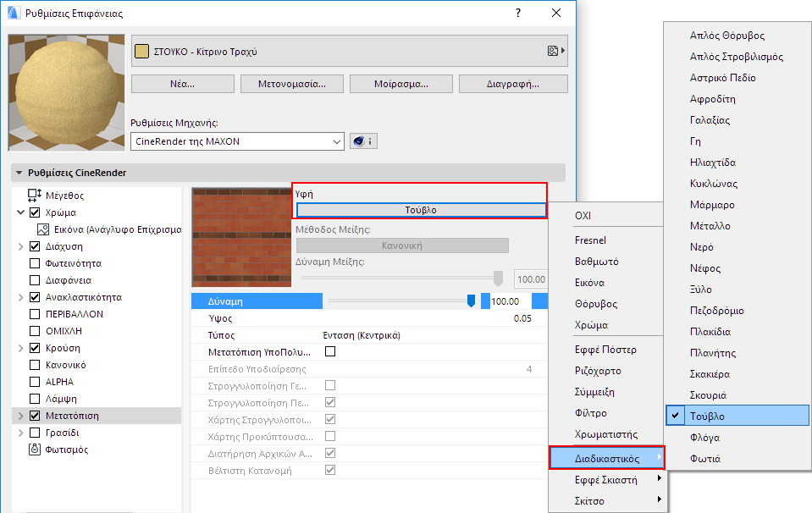Viewport: 812px width, 513px height.
Task: Click the Δύναμη value field 100.00
Action: pos(510,301)
